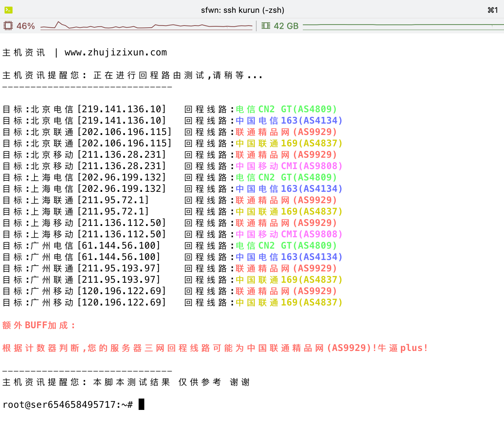Click IP [211.136.112.50] in the 上海移动 CMI row

coord(122,234)
